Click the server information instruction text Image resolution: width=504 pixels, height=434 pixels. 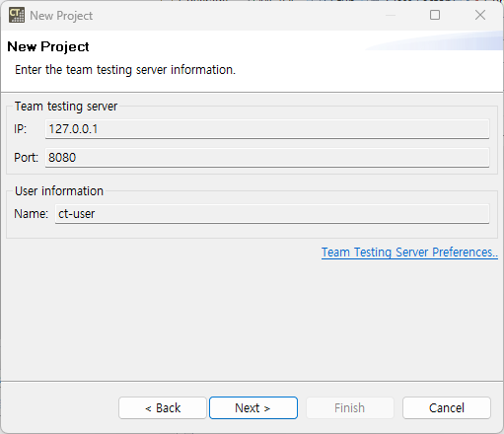pos(125,70)
